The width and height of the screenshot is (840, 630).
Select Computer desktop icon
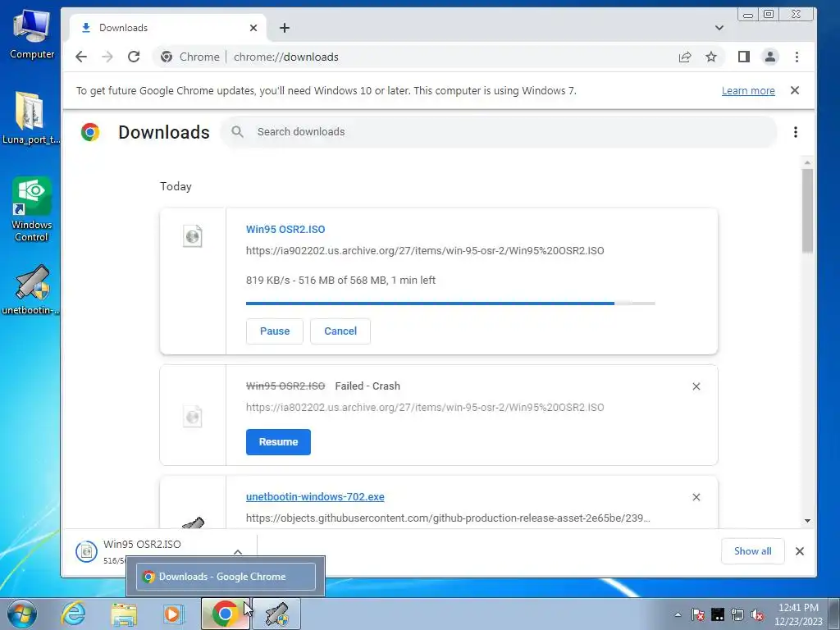tap(32, 34)
